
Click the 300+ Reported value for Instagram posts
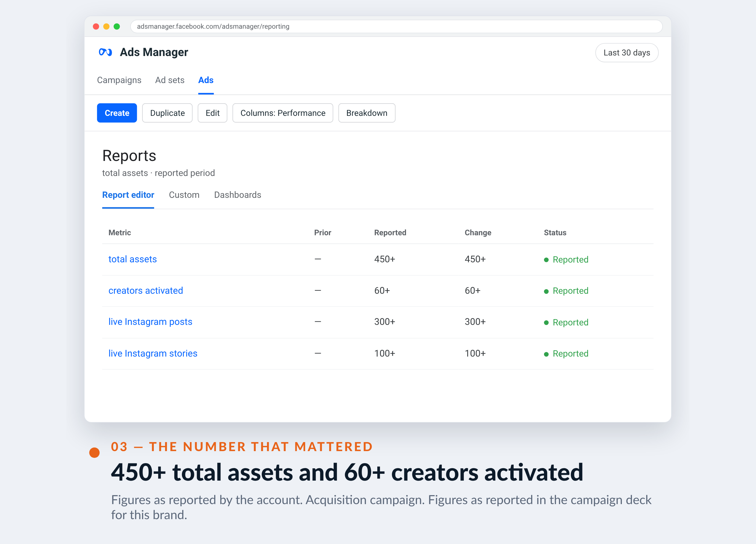point(384,322)
